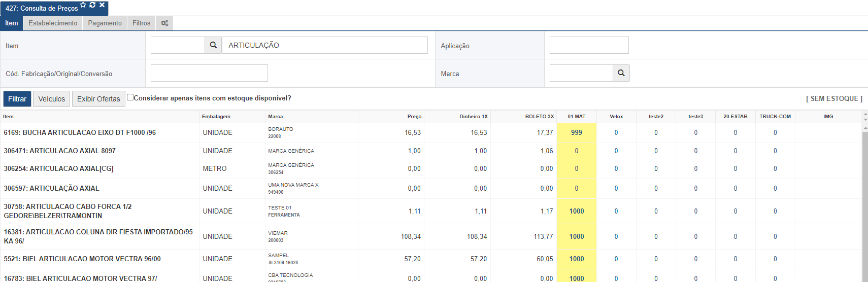Open the gears settings tab
Image resolution: width=868 pixels, height=282 pixels.
pos(164,23)
